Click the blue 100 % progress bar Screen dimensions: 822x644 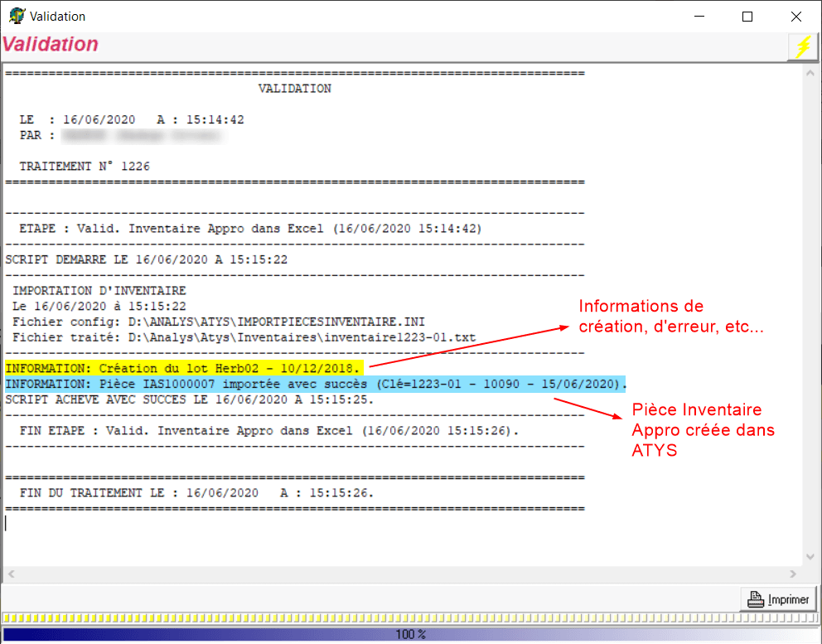click(x=410, y=634)
